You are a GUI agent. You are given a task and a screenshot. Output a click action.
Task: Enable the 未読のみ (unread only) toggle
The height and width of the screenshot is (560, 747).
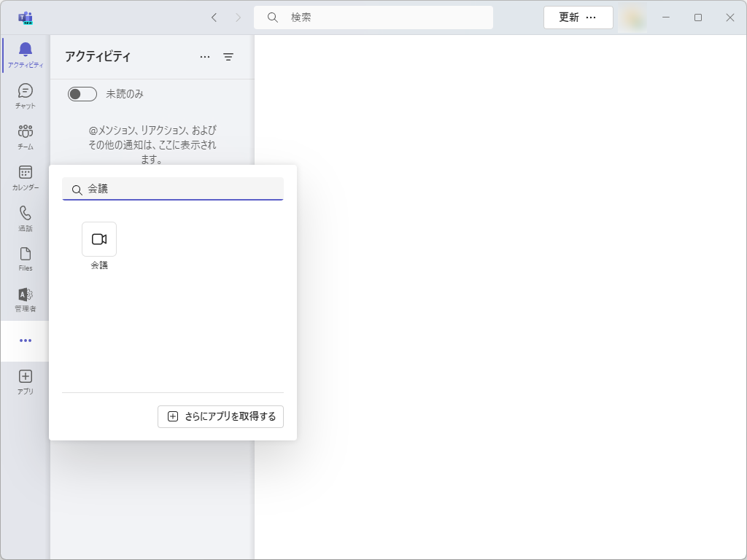(82, 93)
